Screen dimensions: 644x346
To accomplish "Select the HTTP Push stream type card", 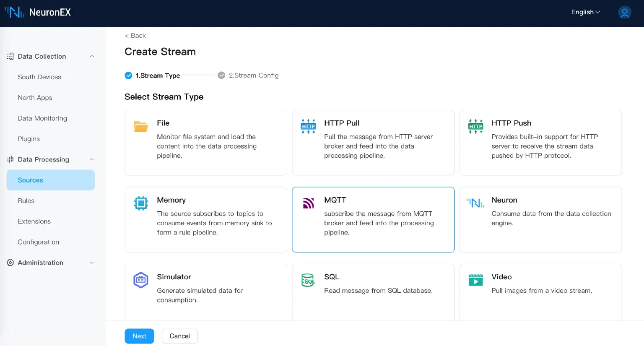I will point(540,143).
